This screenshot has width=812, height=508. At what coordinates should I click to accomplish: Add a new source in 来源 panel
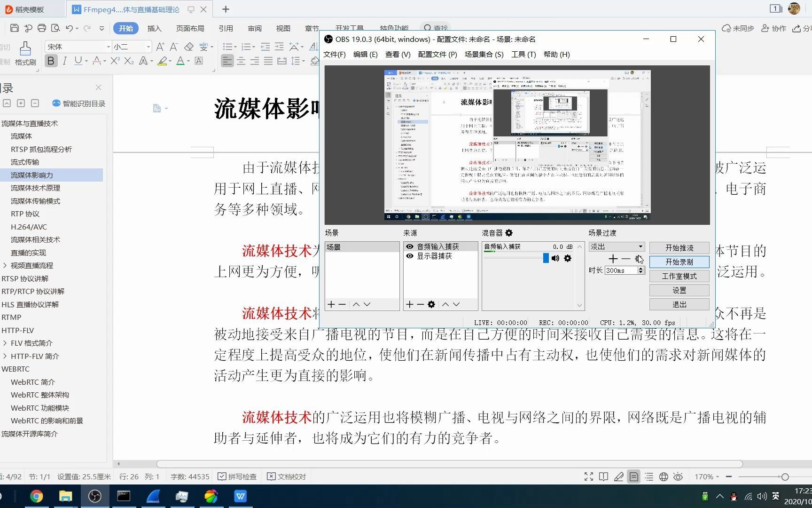[x=410, y=304]
